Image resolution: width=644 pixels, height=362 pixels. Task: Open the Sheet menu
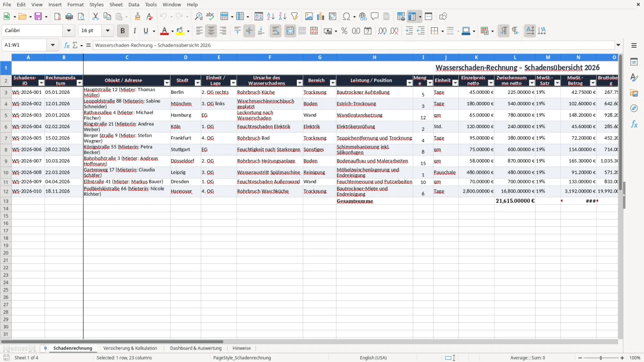116,4
